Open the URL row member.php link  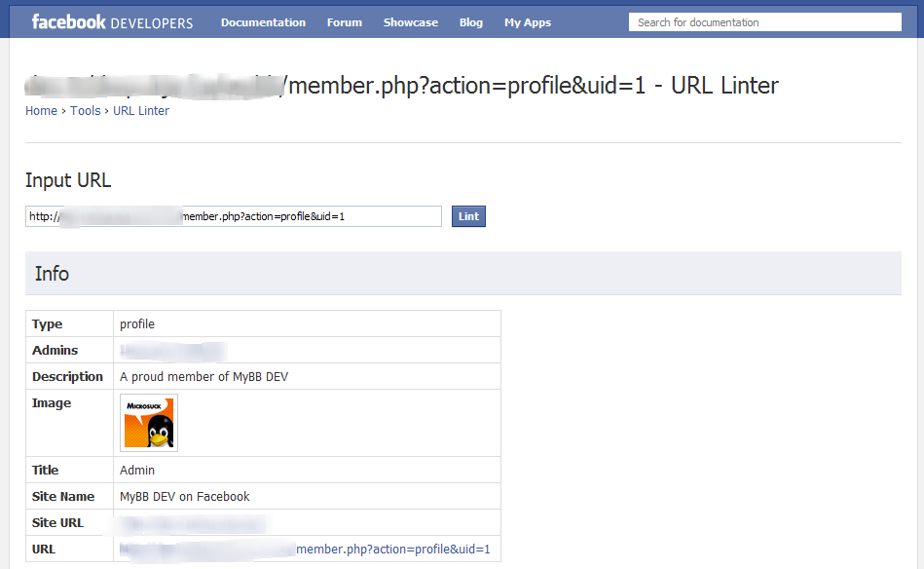click(x=392, y=550)
